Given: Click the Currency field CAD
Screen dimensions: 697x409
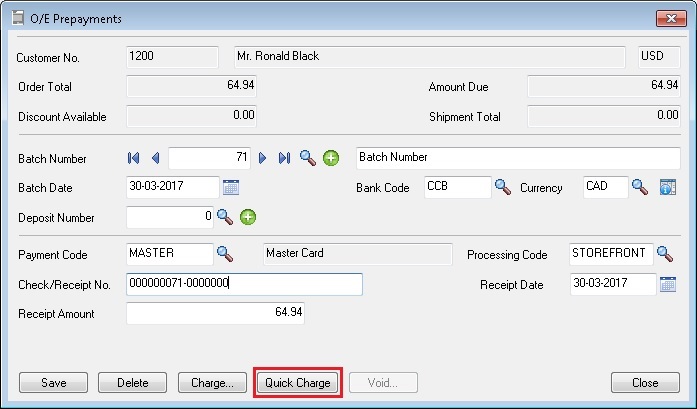Looking at the screenshot, I should click(606, 187).
